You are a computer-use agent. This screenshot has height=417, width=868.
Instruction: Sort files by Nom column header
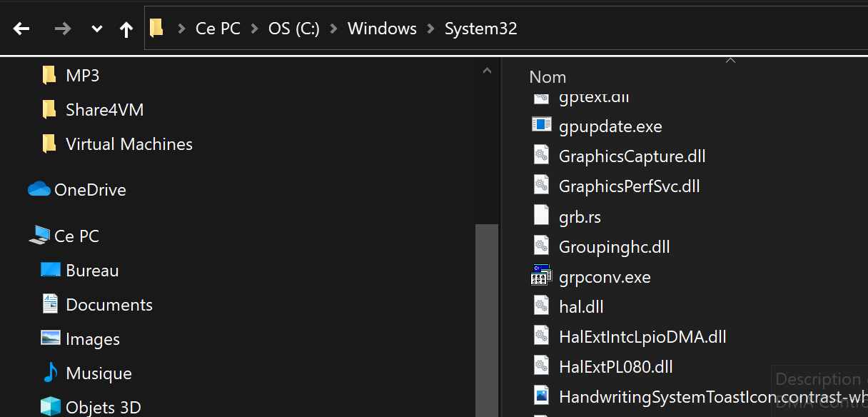(547, 77)
